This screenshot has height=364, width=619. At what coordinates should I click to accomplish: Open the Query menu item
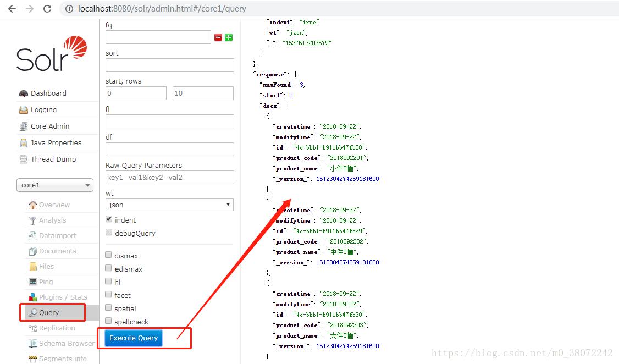click(49, 312)
